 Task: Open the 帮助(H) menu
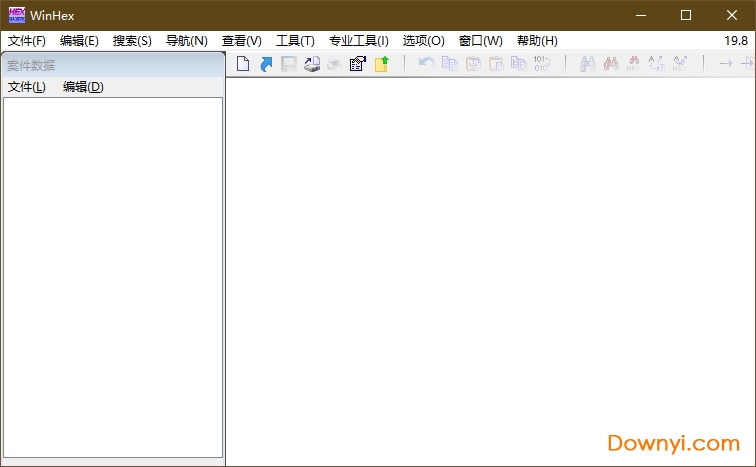[x=537, y=41]
